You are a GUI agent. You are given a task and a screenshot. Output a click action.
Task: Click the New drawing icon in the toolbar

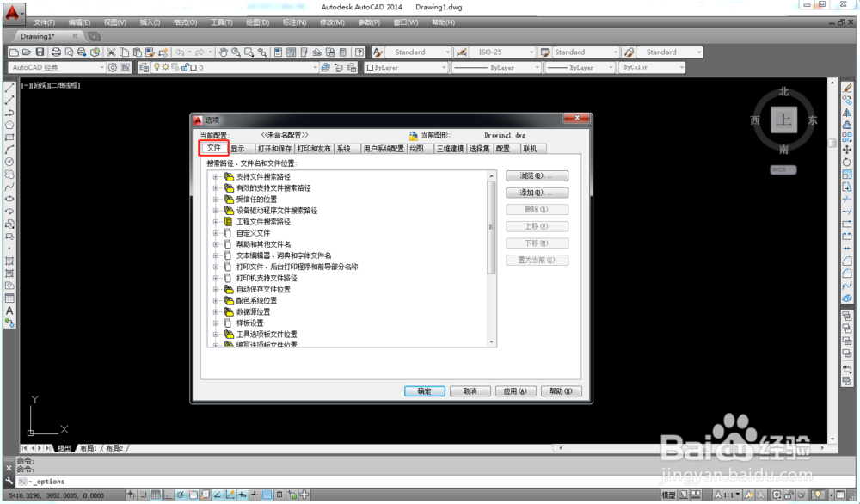(x=14, y=52)
